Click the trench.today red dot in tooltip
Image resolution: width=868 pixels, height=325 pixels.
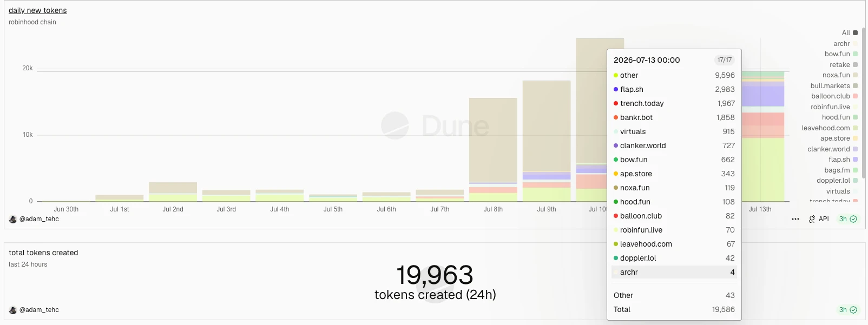point(616,103)
